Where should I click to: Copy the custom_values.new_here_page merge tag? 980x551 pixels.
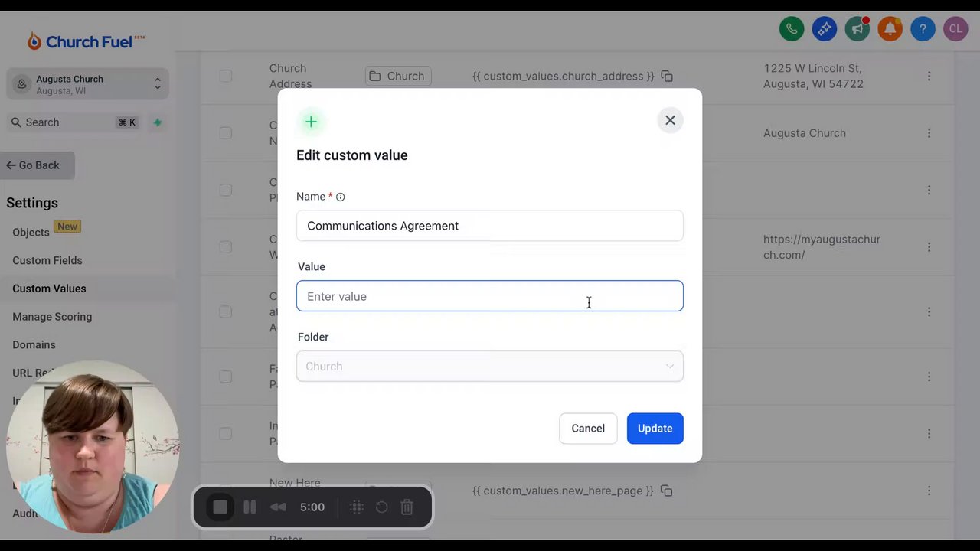pyautogui.click(x=667, y=491)
